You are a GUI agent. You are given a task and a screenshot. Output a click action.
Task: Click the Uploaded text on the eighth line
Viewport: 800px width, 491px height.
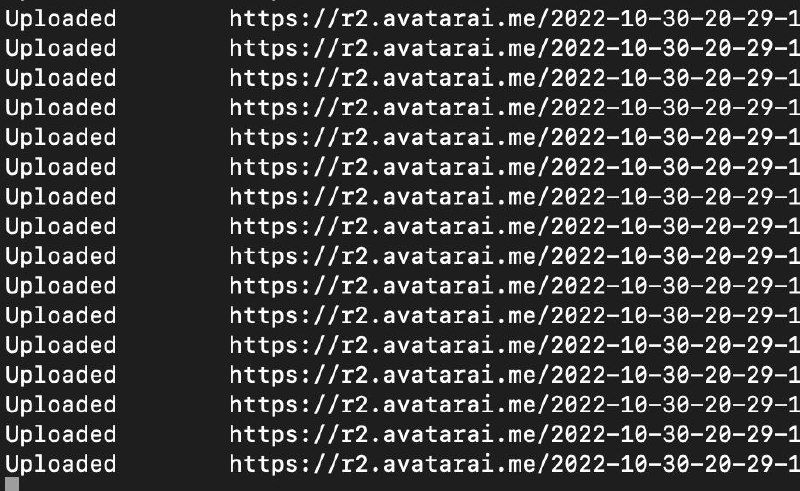(61, 227)
